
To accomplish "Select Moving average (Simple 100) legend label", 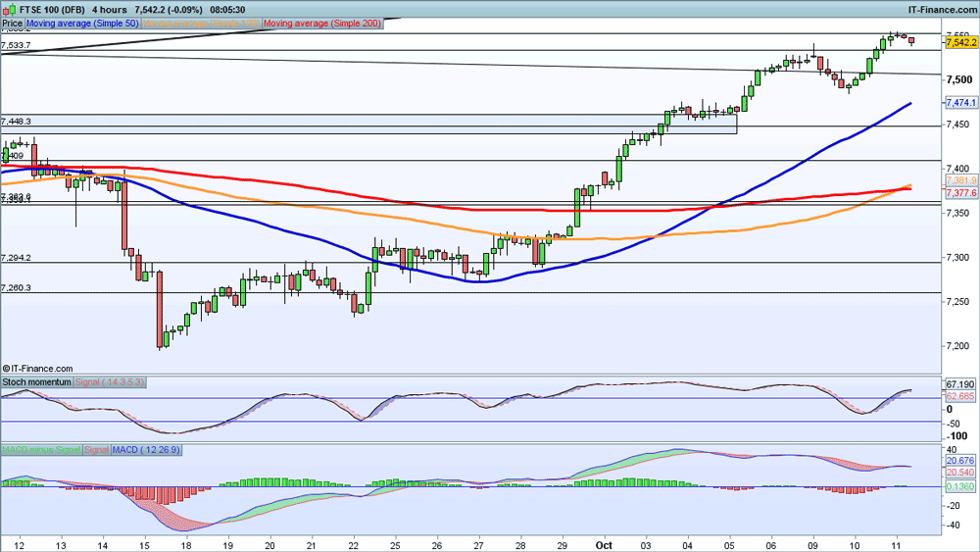I will coord(201,24).
